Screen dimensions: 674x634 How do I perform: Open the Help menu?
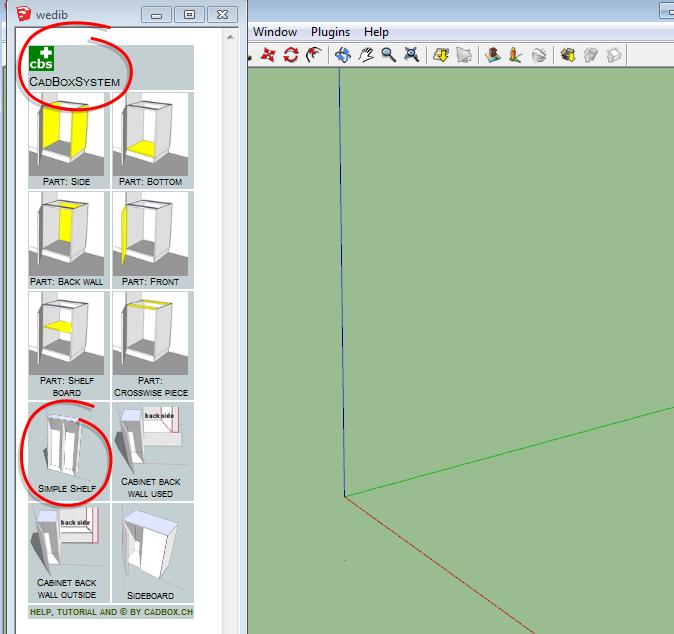point(376,32)
